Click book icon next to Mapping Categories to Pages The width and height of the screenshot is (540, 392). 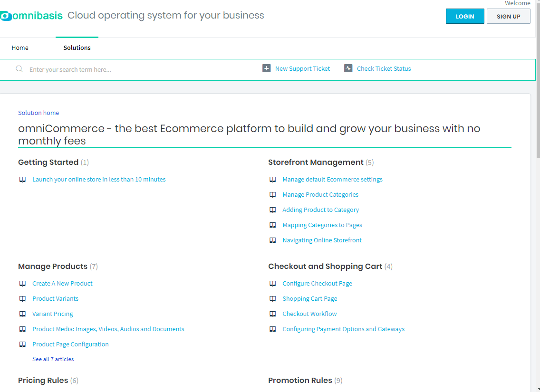coord(272,225)
